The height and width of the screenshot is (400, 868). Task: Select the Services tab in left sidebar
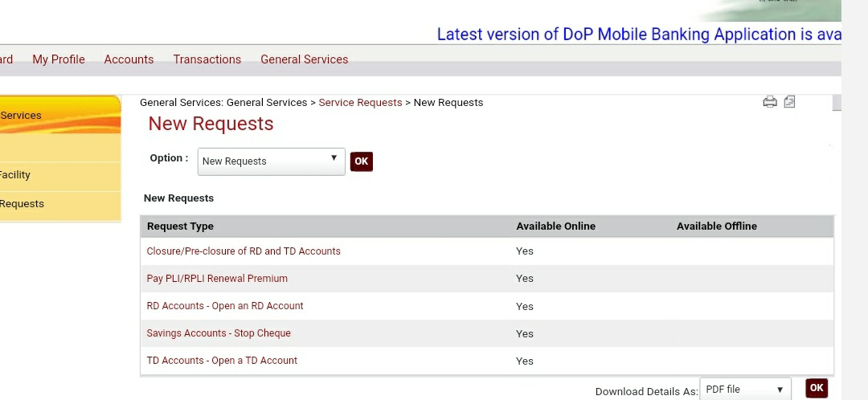(x=21, y=116)
